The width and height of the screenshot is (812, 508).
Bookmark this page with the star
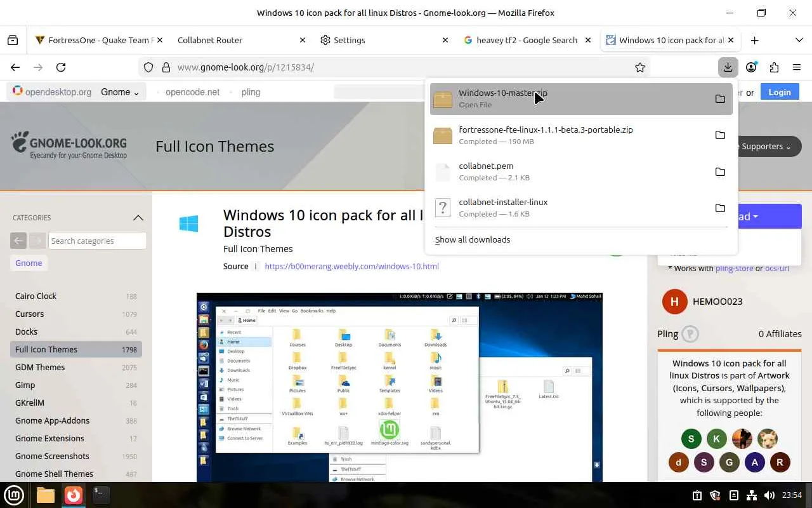pos(640,67)
